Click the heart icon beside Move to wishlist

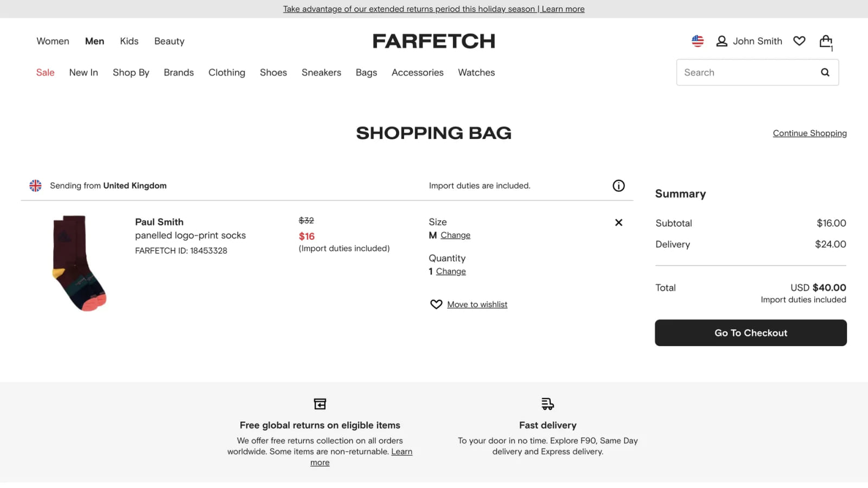(436, 304)
